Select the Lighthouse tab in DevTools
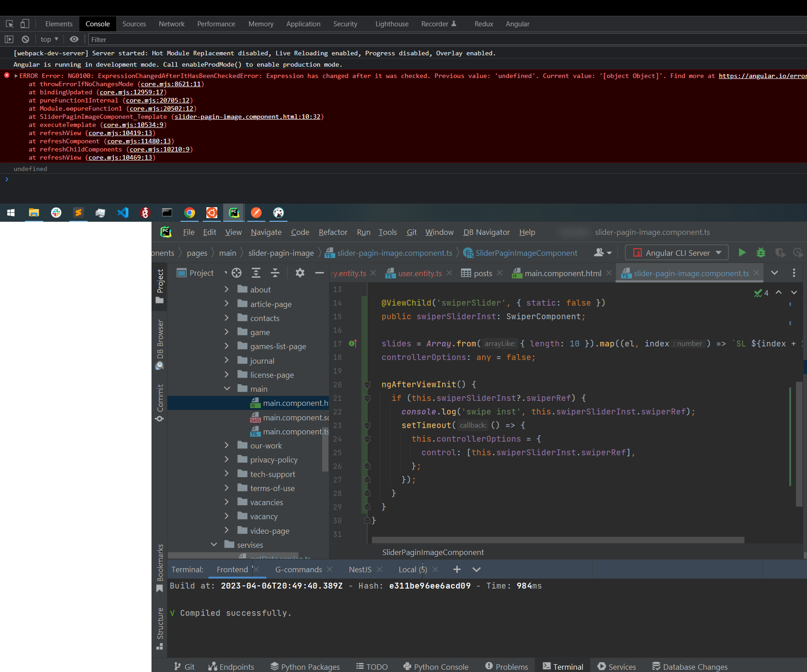Screen dimensions: 807x672 pyautogui.click(x=392, y=24)
